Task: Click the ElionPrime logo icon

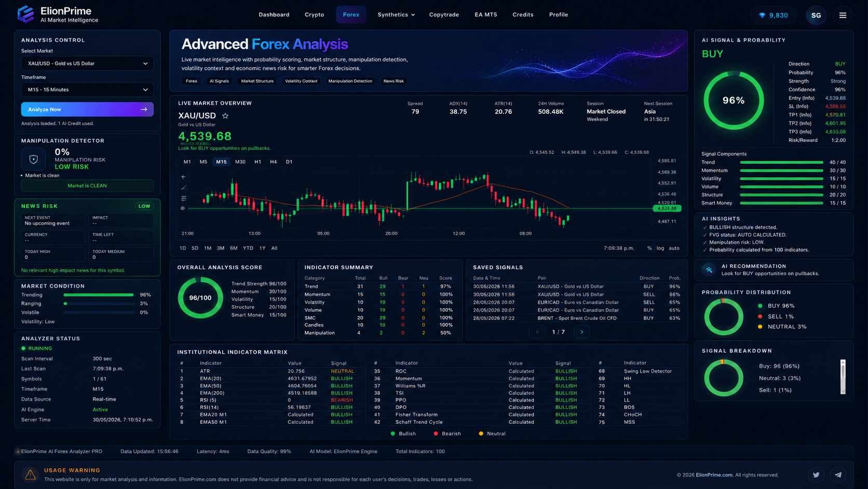Action: coord(25,14)
